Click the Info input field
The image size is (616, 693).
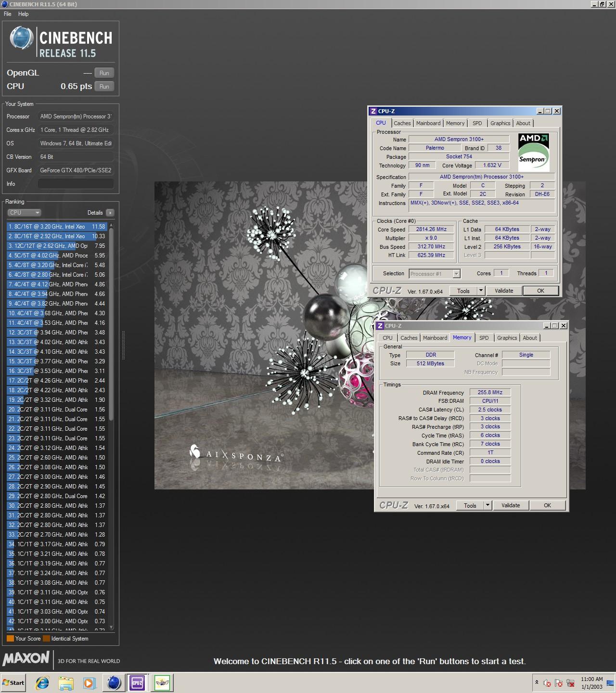pos(76,184)
